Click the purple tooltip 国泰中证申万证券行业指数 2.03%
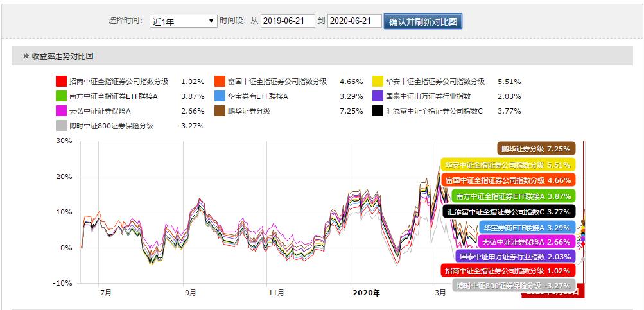This screenshot has width=644, height=310. click(516, 257)
